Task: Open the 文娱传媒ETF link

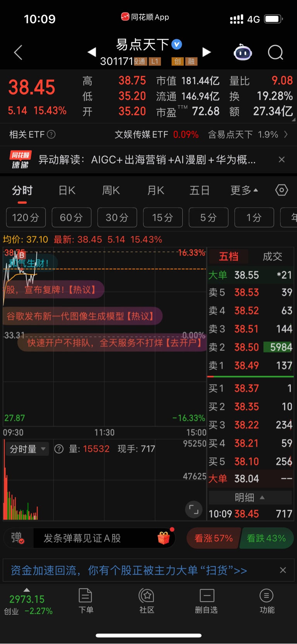Action: 156,134
